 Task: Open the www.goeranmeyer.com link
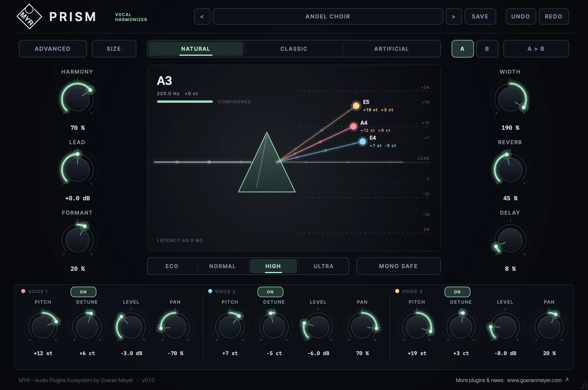coord(534,380)
